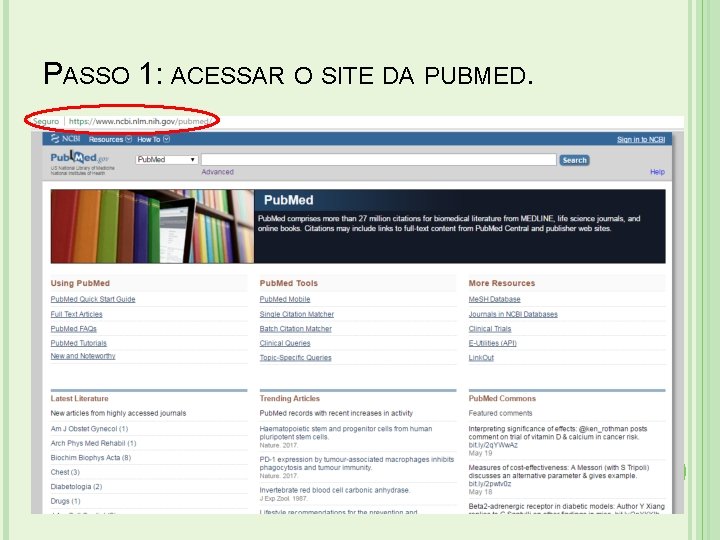Viewport: 720px width, 540px height.
Task: Open Journals in NCBI Databases
Action: (x=513, y=314)
